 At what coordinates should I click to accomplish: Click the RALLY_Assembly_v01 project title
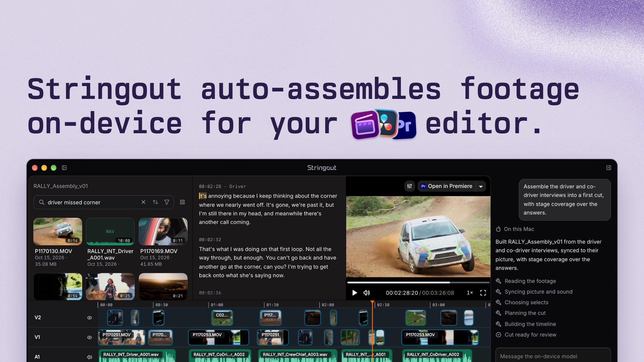(61, 186)
